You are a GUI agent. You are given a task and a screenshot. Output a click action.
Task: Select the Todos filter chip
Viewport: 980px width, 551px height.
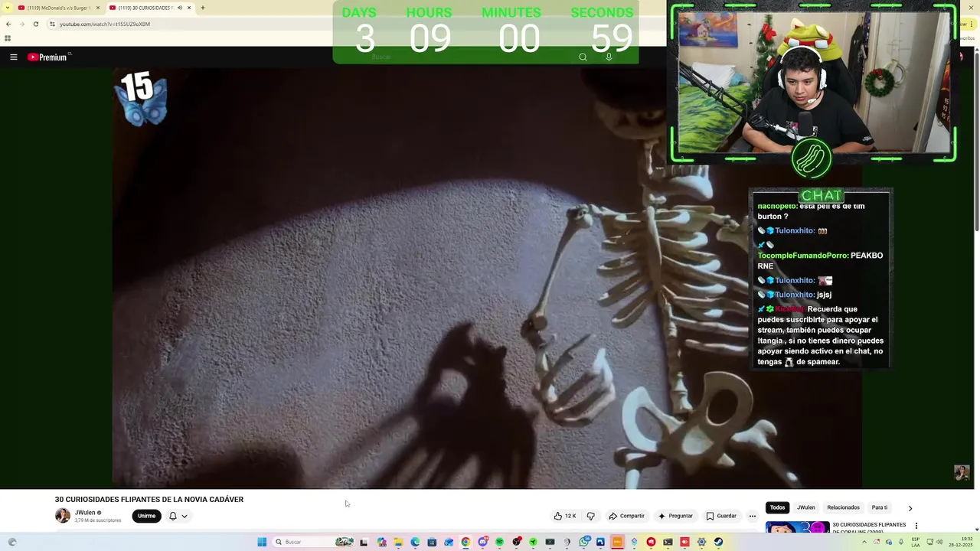pyautogui.click(x=777, y=507)
